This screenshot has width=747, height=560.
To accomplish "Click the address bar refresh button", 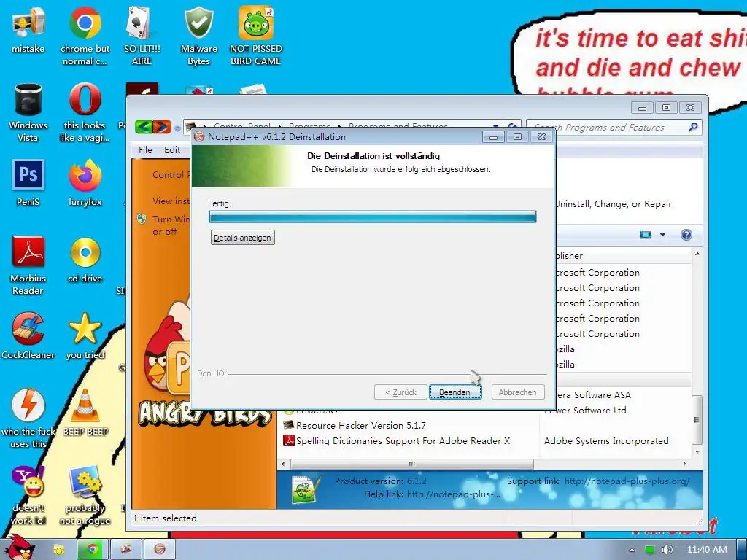I will (x=513, y=127).
